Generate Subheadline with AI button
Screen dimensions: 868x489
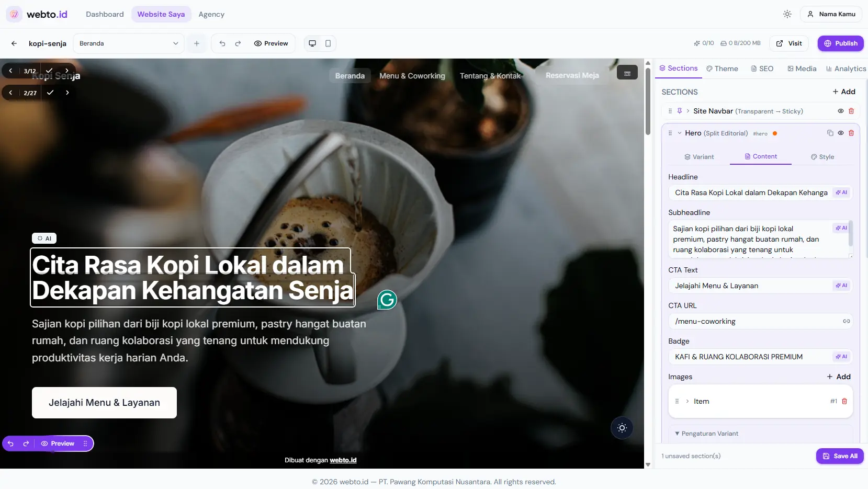(x=841, y=228)
